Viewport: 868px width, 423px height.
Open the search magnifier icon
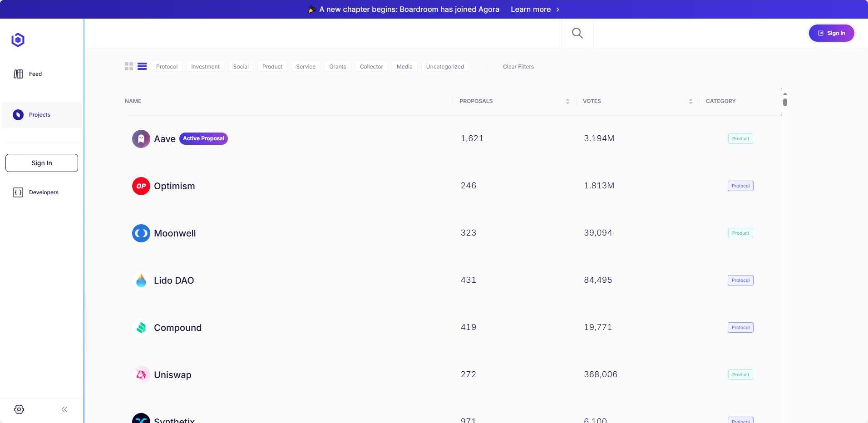[577, 33]
